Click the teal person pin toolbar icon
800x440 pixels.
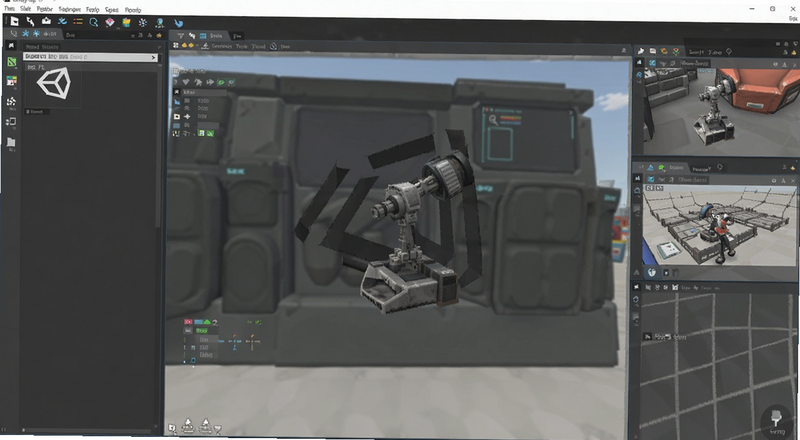click(x=160, y=22)
